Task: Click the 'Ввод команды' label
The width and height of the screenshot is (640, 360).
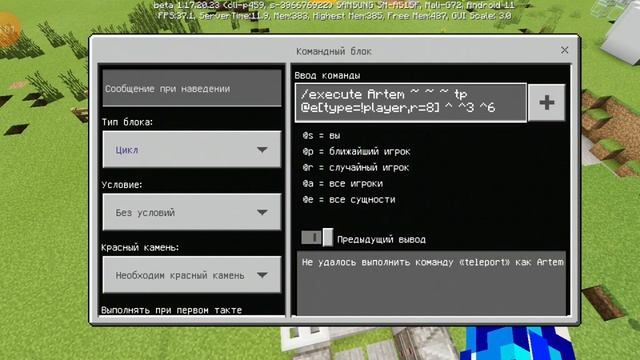Action: tap(327, 76)
